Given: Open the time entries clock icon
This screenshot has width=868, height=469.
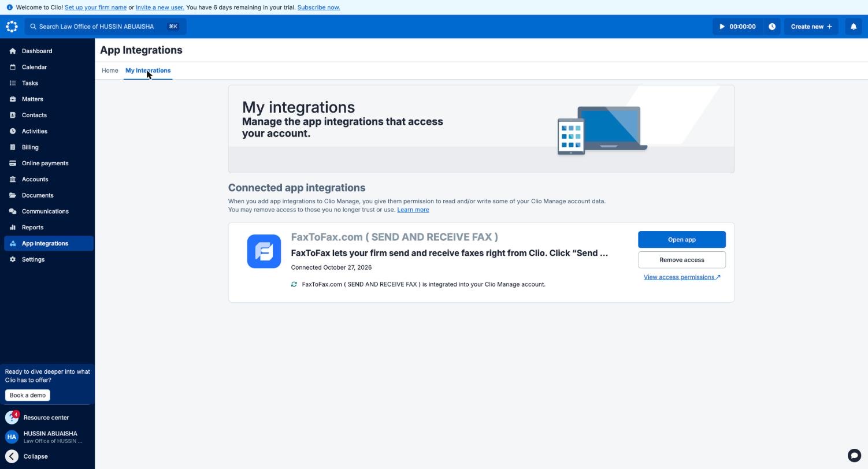Looking at the screenshot, I should [x=771, y=27].
